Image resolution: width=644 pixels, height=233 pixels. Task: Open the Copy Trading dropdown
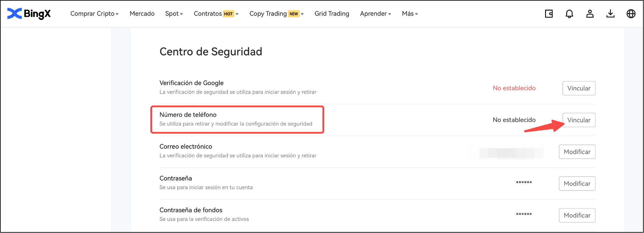coord(276,14)
